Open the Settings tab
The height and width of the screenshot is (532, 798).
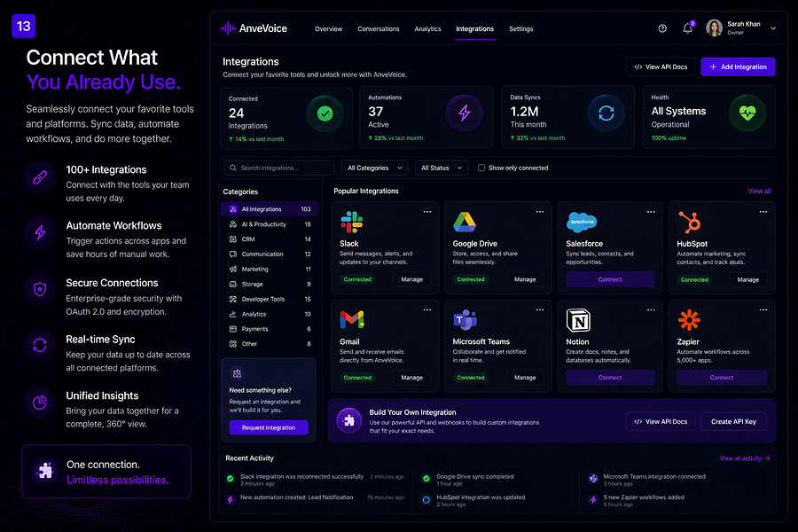[x=521, y=29]
